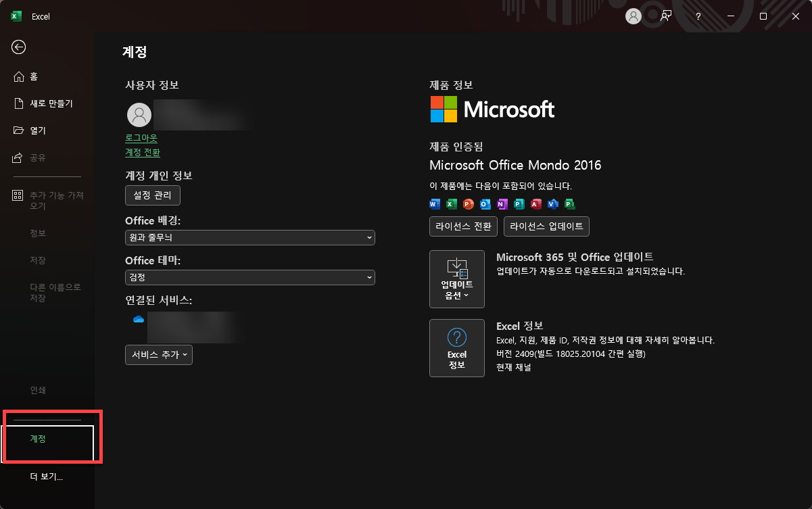Click the 라이선스 전환 button
Image resolution: width=812 pixels, height=509 pixels.
click(464, 226)
